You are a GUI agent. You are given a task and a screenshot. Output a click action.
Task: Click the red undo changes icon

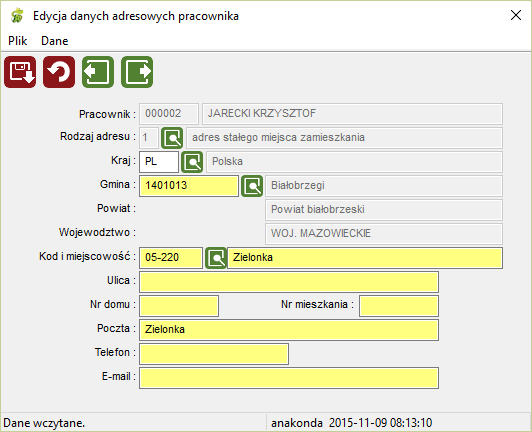[59, 72]
